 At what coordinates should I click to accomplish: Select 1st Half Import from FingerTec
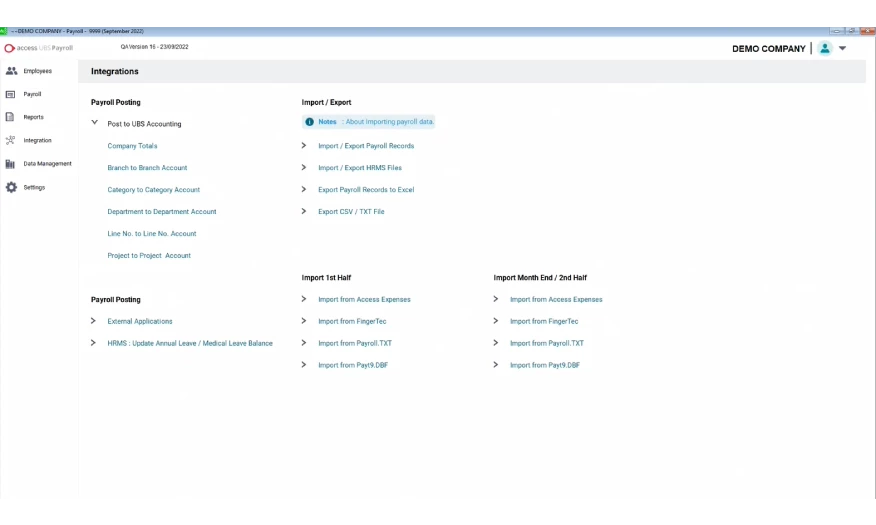click(x=352, y=321)
